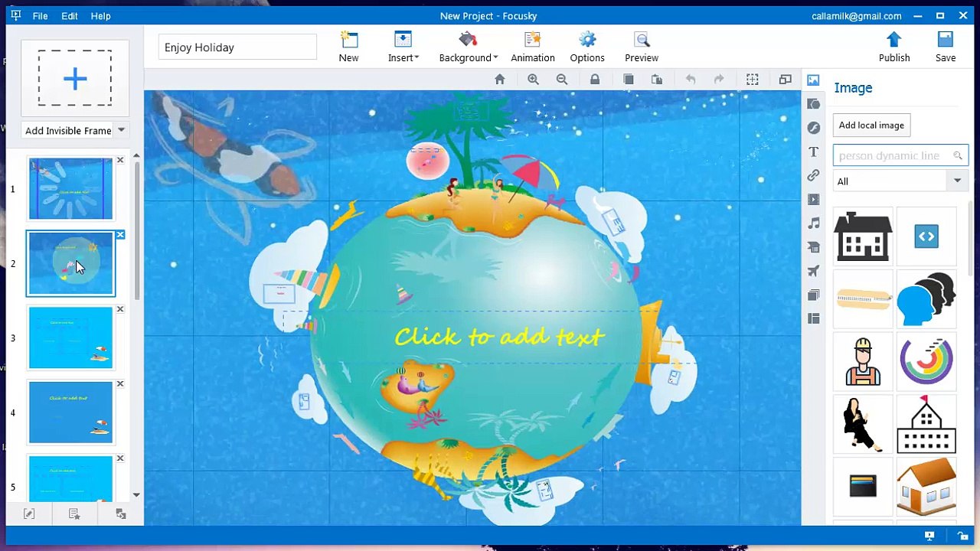The width and height of the screenshot is (980, 551).
Task: Insert the colorful circular chart image
Action: (926, 361)
